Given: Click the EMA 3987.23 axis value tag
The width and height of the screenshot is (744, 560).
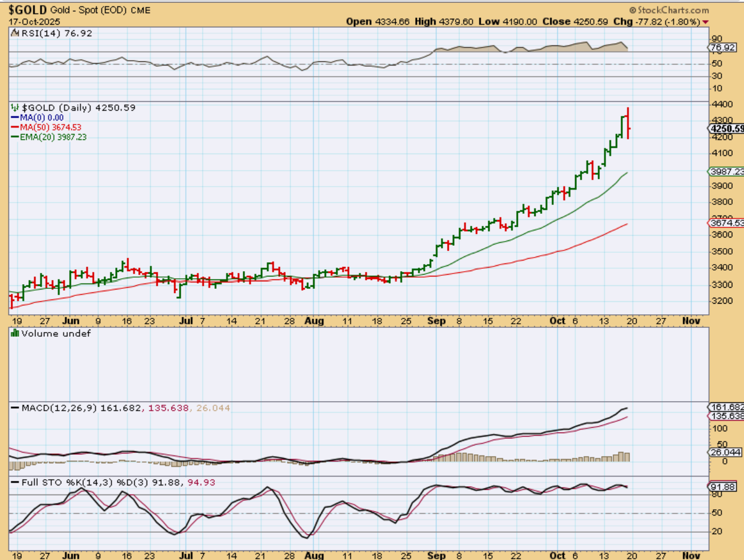Looking at the screenshot, I should click(726, 171).
